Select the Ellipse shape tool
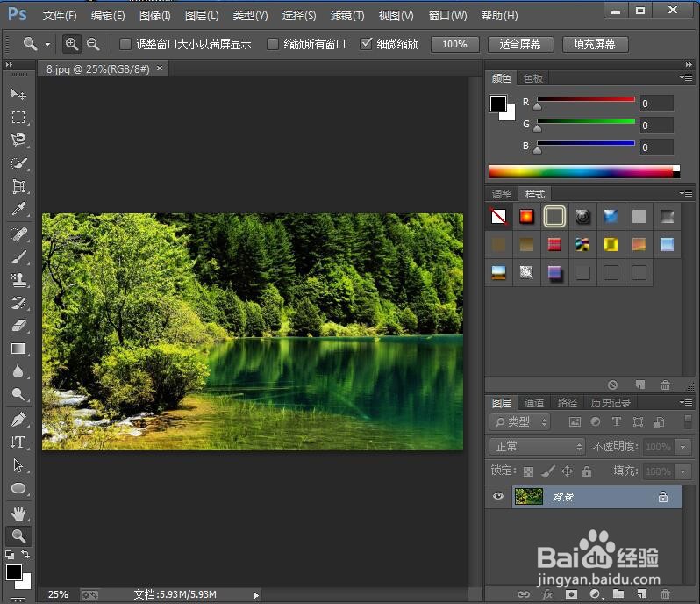The width and height of the screenshot is (700, 604). [18, 488]
